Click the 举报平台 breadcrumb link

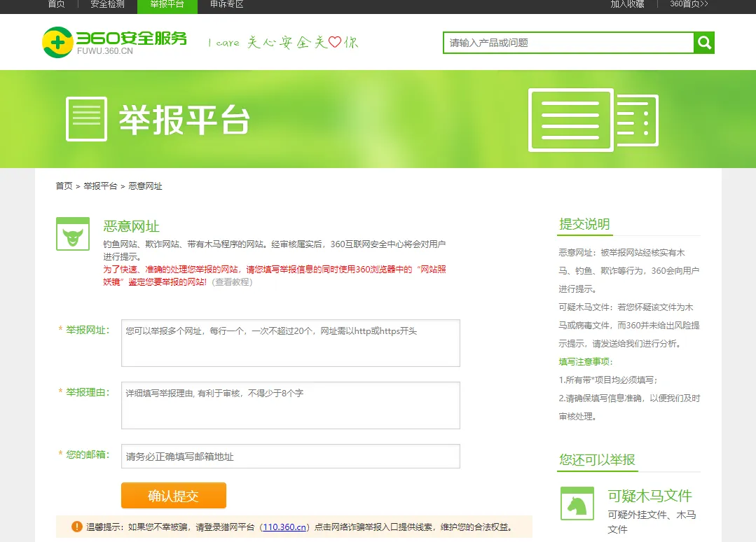pyautogui.click(x=100, y=186)
